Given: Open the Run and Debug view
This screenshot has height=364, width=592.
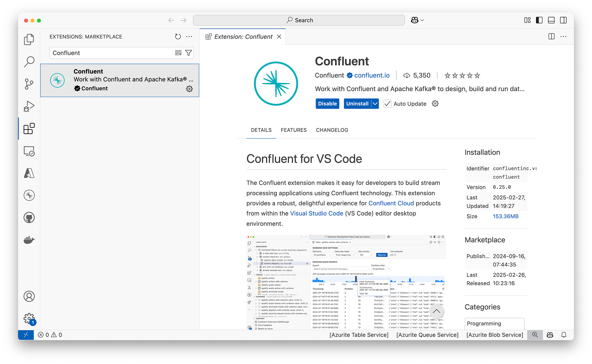Looking at the screenshot, I should pyautogui.click(x=29, y=106).
